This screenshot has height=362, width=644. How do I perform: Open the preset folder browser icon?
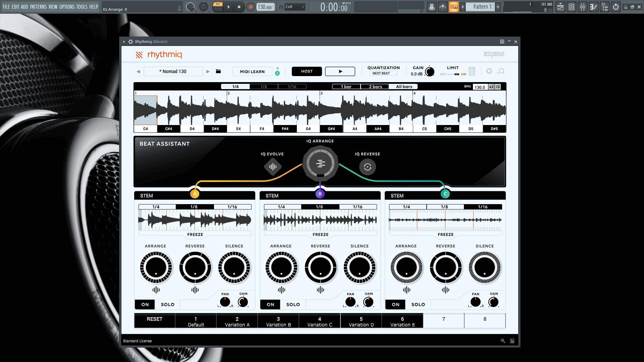coord(218,71)
